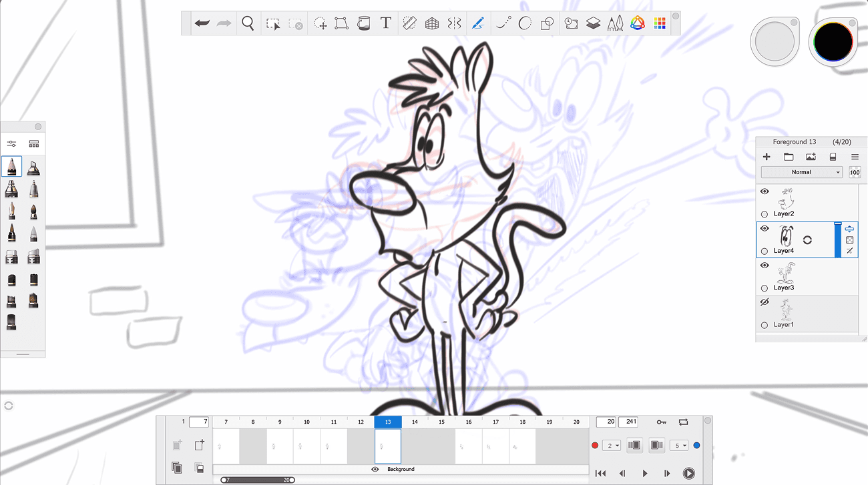This screenshot has width=868, height=485.
Task: Open next onion-skin frames dropdown showing 5
Action: pyautogui.click(x=679, y=445)
